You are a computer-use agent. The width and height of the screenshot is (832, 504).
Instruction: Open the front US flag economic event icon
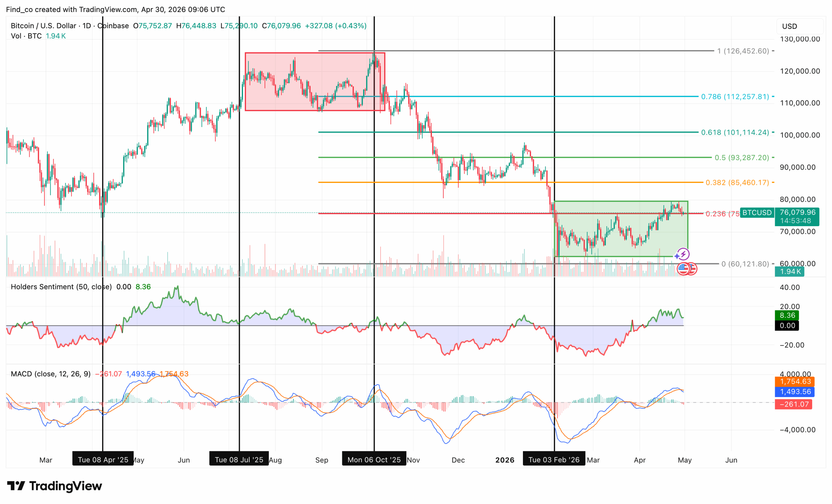pyautogui.click(x=683, y=269)
